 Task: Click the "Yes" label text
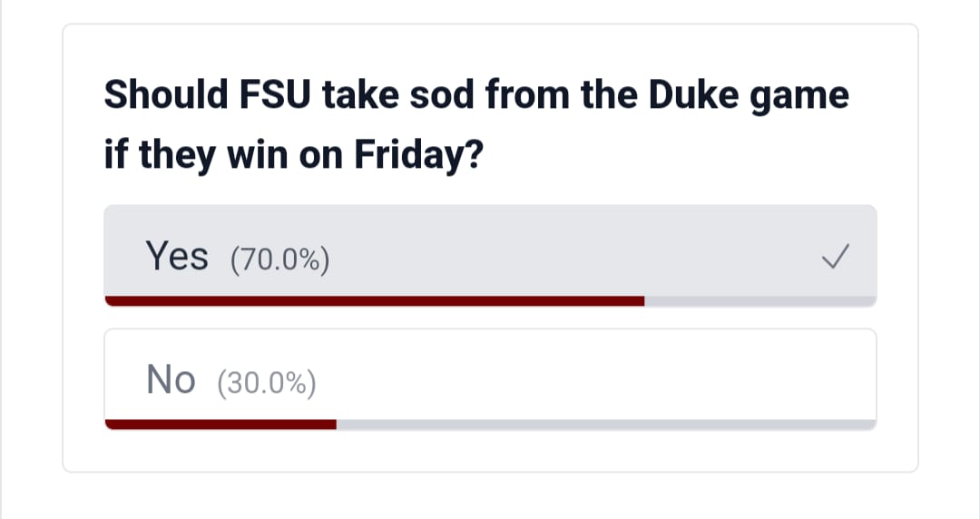pos(177,257)
